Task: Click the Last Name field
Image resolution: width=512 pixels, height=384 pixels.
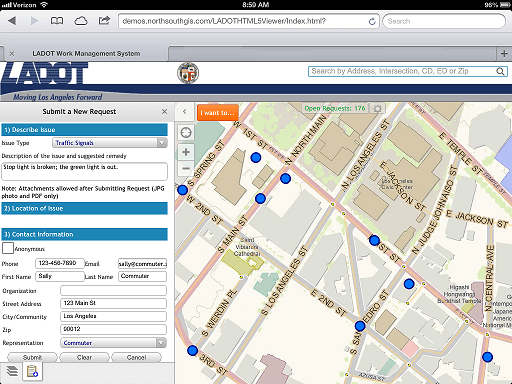Action: click(142, 276)
